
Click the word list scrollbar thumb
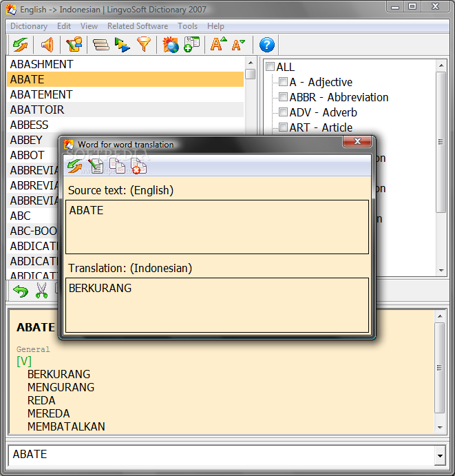click(x=251, y=74)
